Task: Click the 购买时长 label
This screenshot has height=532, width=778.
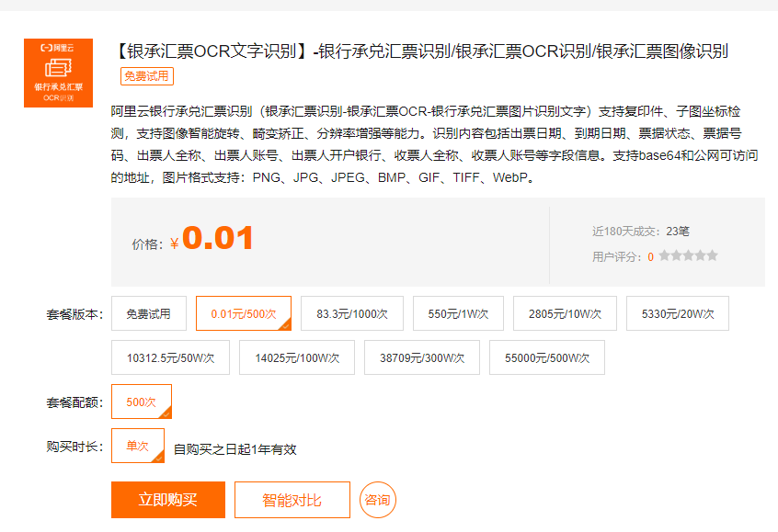Action: tap(74, 447)
